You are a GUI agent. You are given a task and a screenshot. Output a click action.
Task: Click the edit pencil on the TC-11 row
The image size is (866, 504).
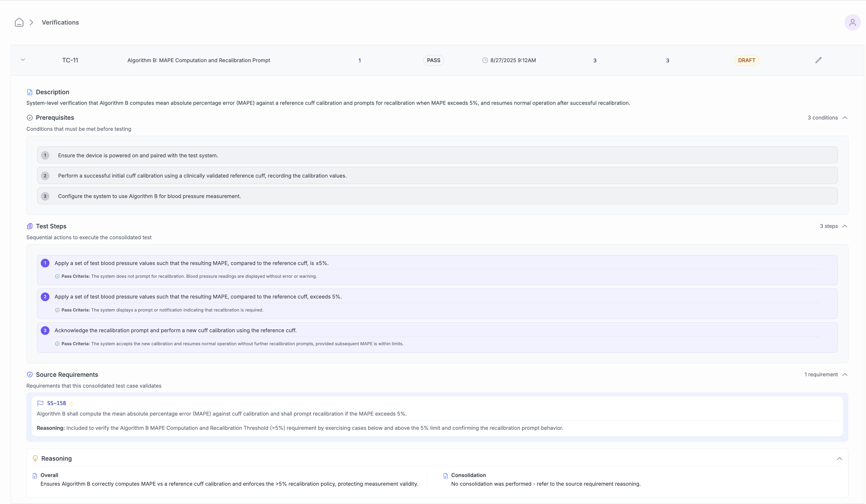(x=818, y=60)
